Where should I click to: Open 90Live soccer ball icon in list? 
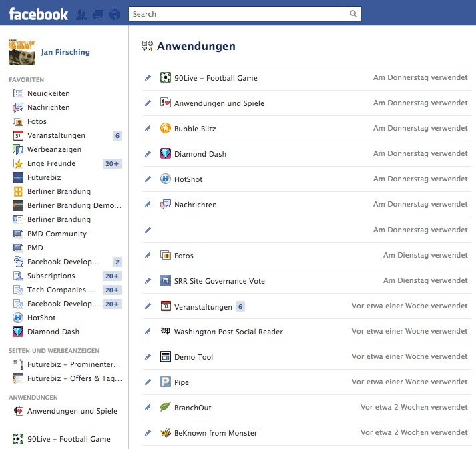pos(166,77)
